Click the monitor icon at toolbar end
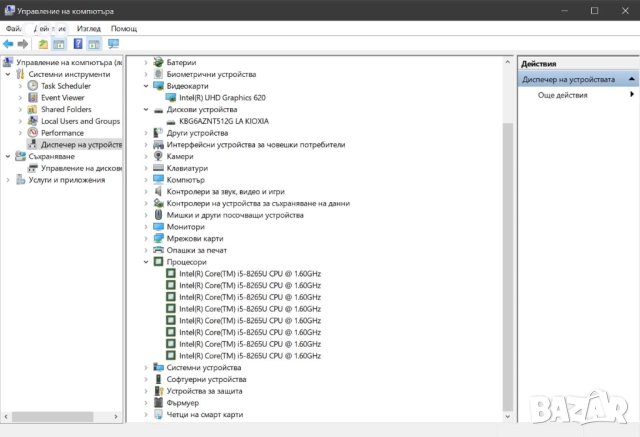 coord(113,44)
